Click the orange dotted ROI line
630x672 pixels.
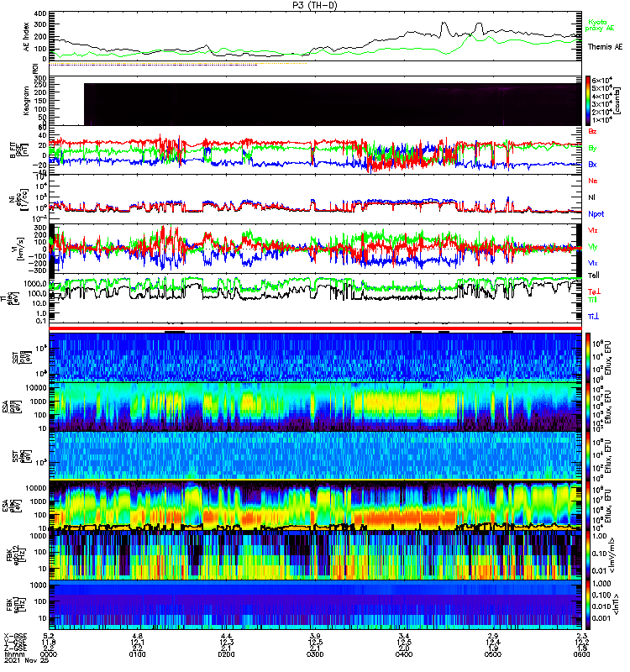[x=178, y=64]
